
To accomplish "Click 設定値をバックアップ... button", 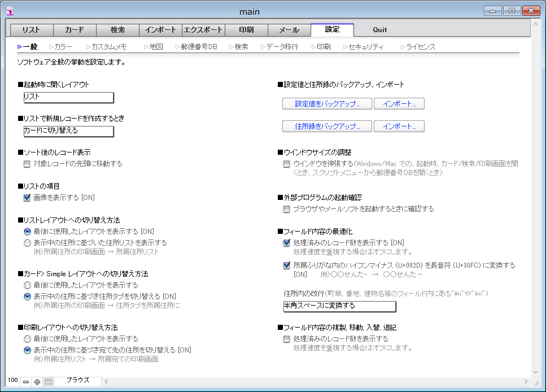I will point(326,104).
